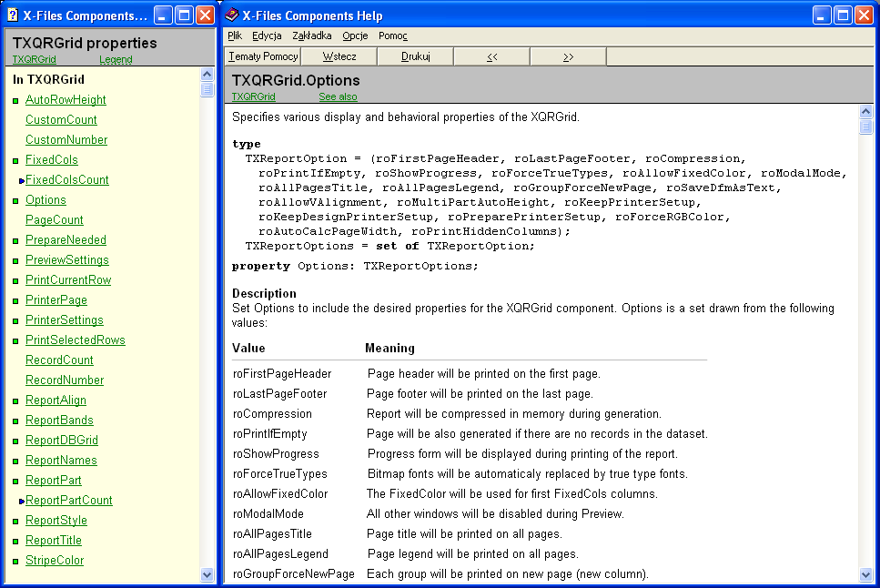Viewport: 880px width, 588px height.
Task: Go to the next topic with >> button
Action: point(568,56)
